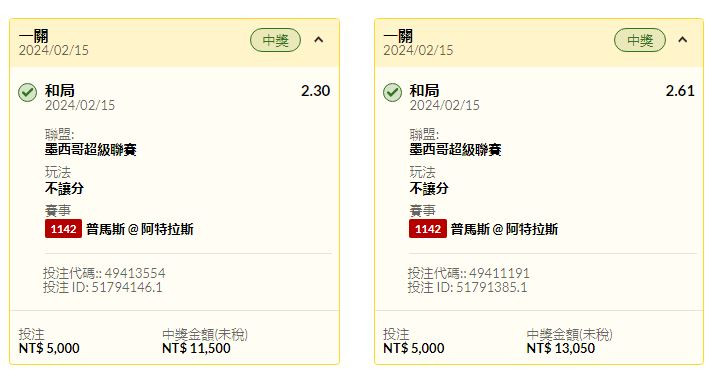The width and height of the screenshot is (719, 380).
Task: Click the 一關 header on the left ticket
Action: [33, 35]
